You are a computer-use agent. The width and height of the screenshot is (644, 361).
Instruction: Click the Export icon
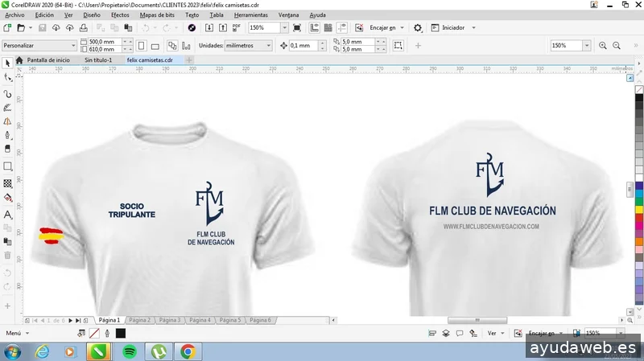(223, 28)
